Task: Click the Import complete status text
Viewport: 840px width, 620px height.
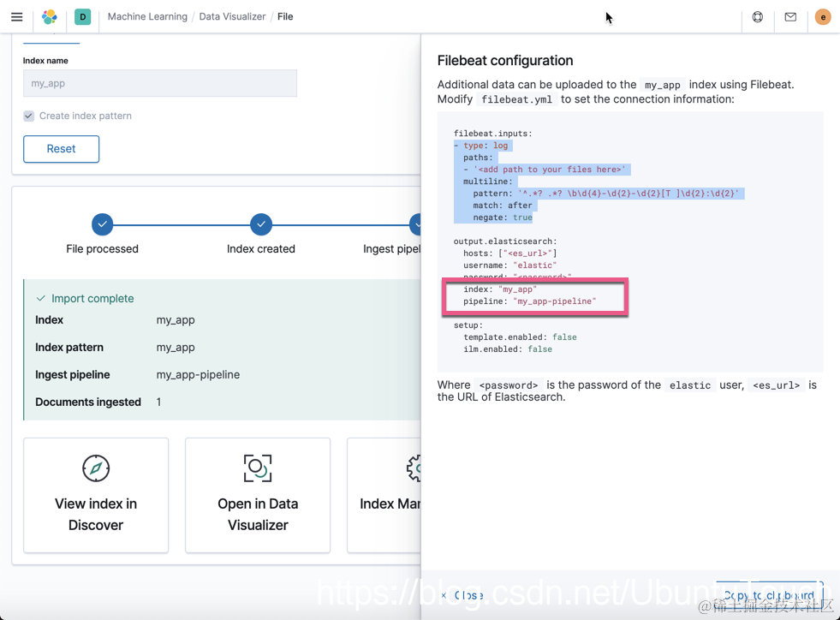Action: click(x=92, y=299)
